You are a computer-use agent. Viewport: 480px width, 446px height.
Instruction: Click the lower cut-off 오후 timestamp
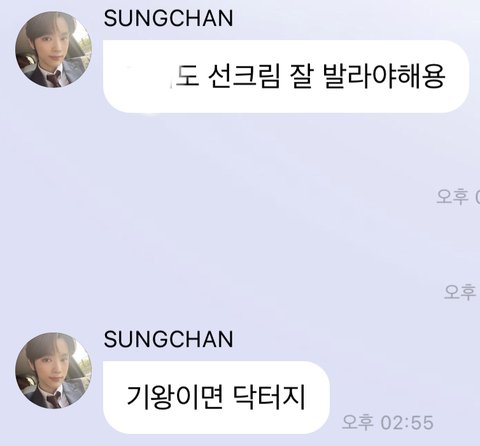461,292
